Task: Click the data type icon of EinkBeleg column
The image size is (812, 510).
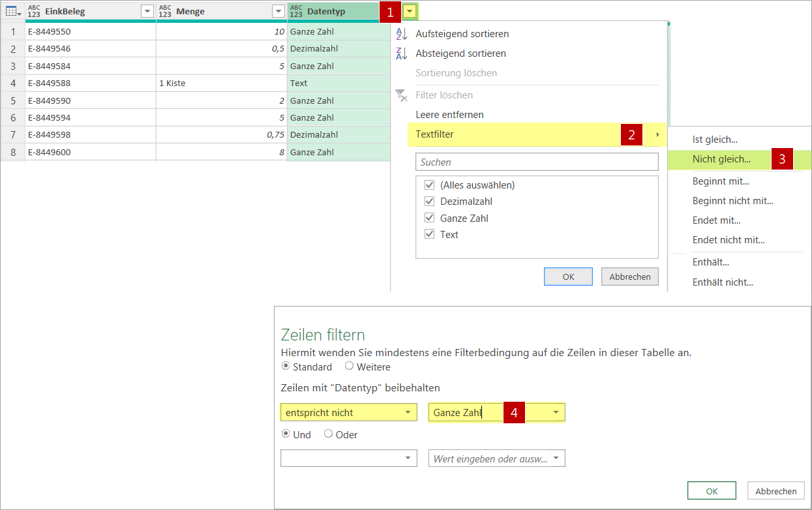Action: (x=34, y=11)
